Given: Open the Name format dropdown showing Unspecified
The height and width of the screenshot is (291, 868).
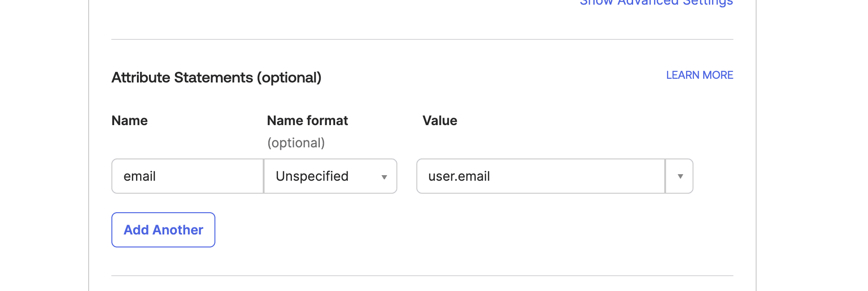Looking at the screenshot, I should pos(330,176).
